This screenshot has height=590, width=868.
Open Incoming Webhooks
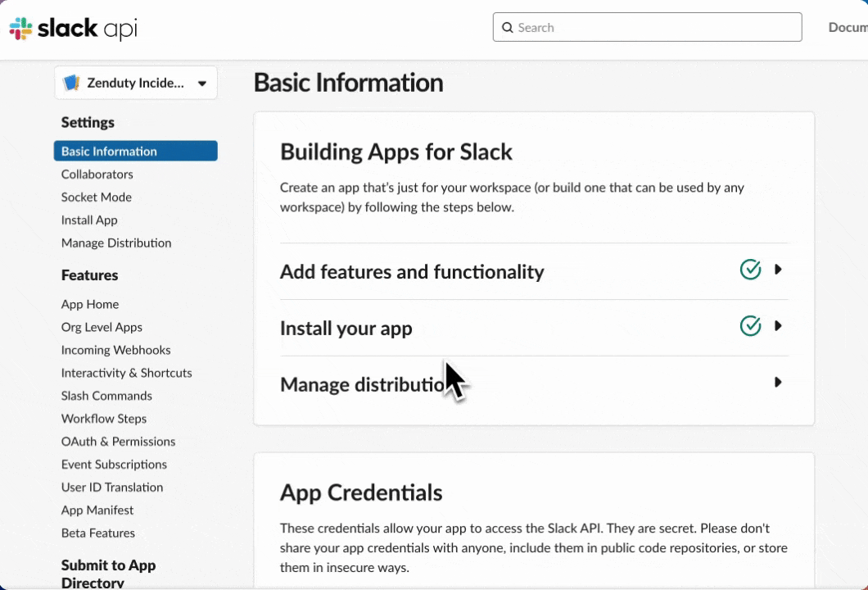click(x=115, y=350)
